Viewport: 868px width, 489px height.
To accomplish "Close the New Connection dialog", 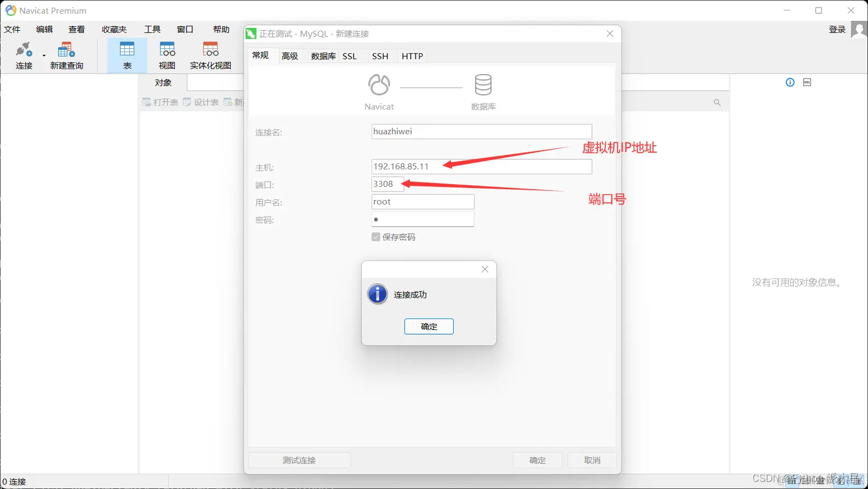I will pyautogui.click(x=610, y=33).
